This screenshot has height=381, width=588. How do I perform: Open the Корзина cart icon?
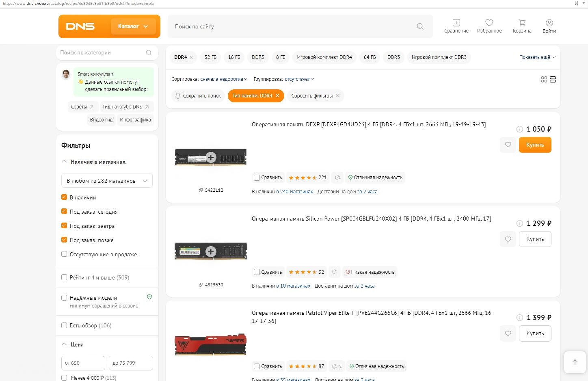pyautogui.click(x=522, y=23)
